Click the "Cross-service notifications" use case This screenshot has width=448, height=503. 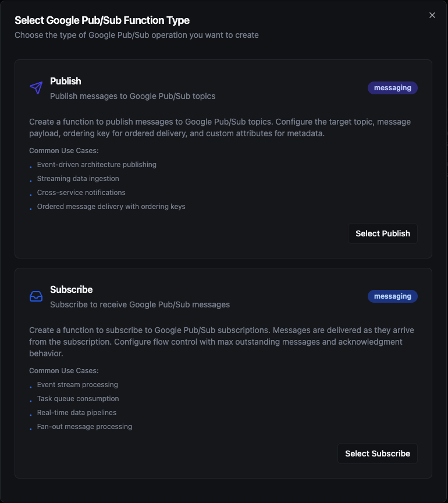[81, 193]
